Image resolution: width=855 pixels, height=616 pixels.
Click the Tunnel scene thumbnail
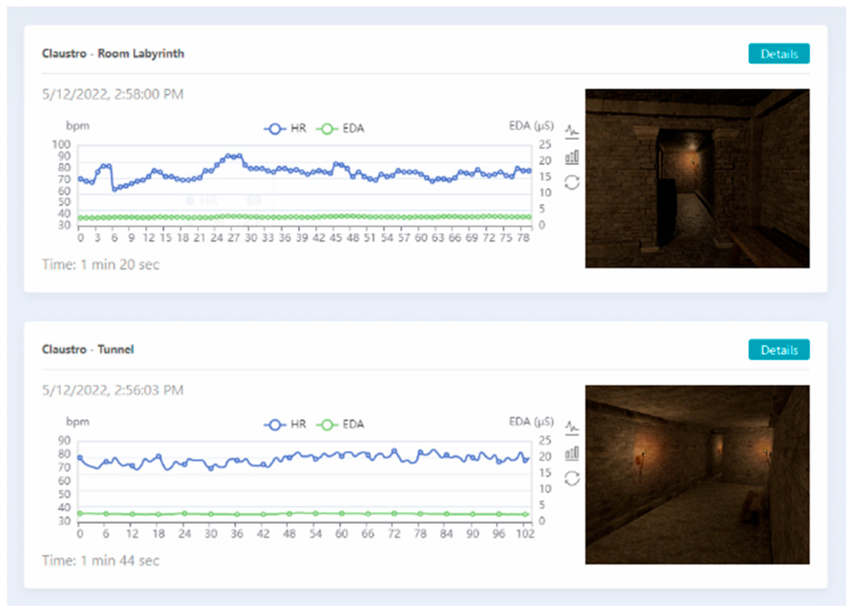tap(697, 474)
